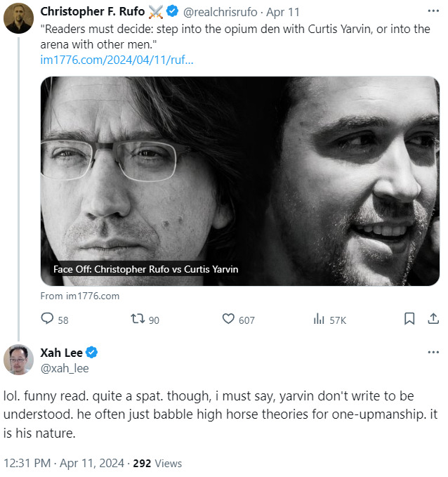This screenshot has width=448, height=477.
Task: Open more options on Rufo's tweet
Action: (433, 12)
